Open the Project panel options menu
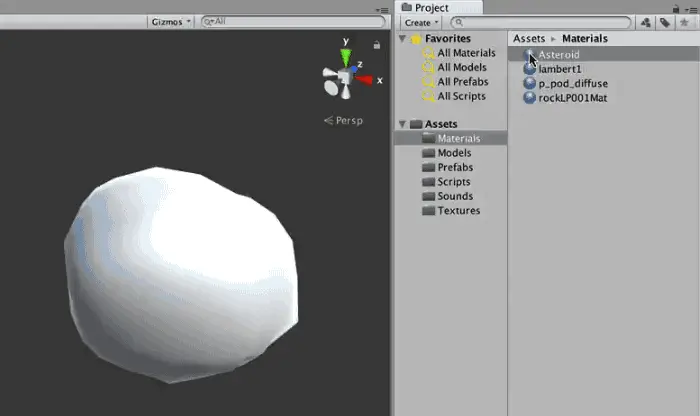The width and height of the screenshot is (700, 416). point(691,9)
